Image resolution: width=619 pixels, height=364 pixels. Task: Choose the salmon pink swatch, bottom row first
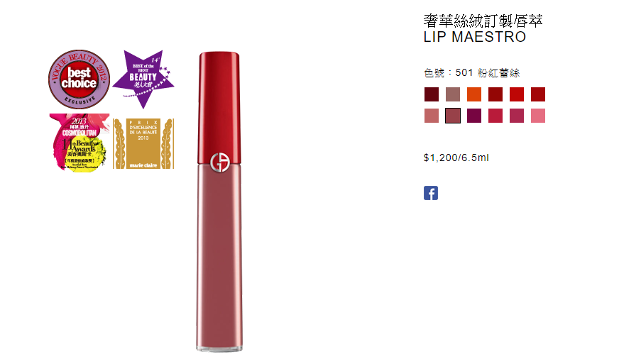pyautogui.click(x=432, y=116)
